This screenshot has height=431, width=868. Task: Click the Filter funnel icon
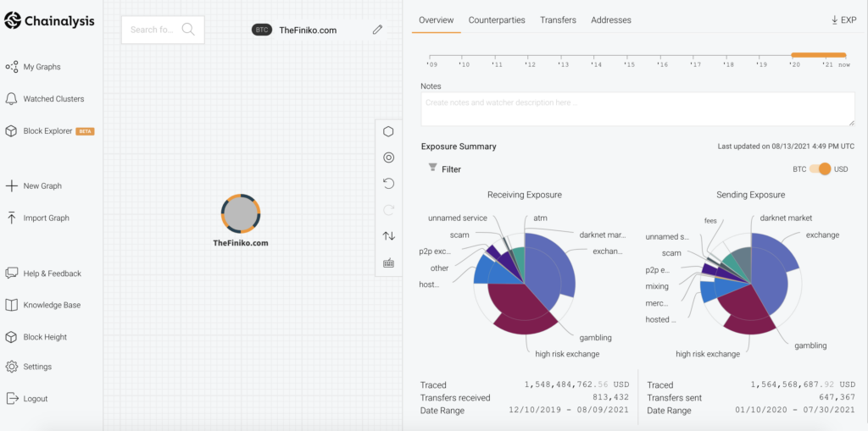point(433,169)
